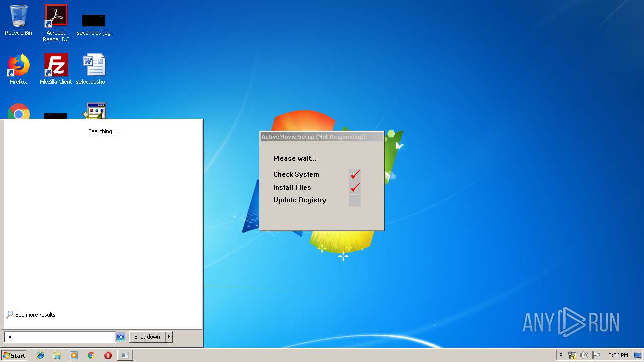Click the magnifier icon beside See more results
The width and height of the screenshot is (644, 362).
pyautogui.click(x=10, y=315)
